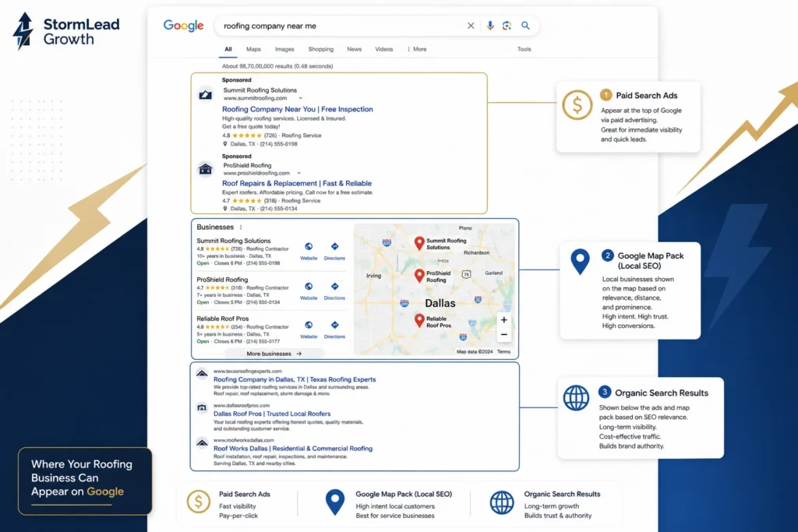The width and height of the screenshot is (798, 532).
Task: Click the StormLead Growth logo
Action: (x=66, y=31)
